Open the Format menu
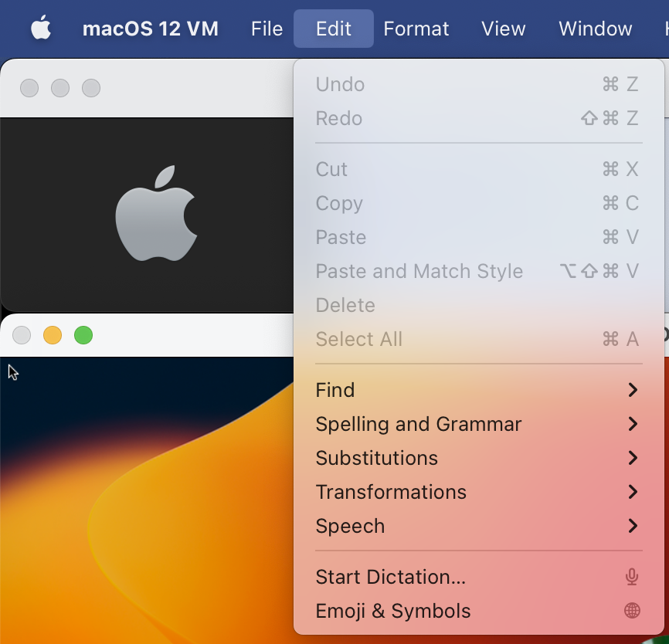Screen dimensions: 669x644 pos(416,29)
